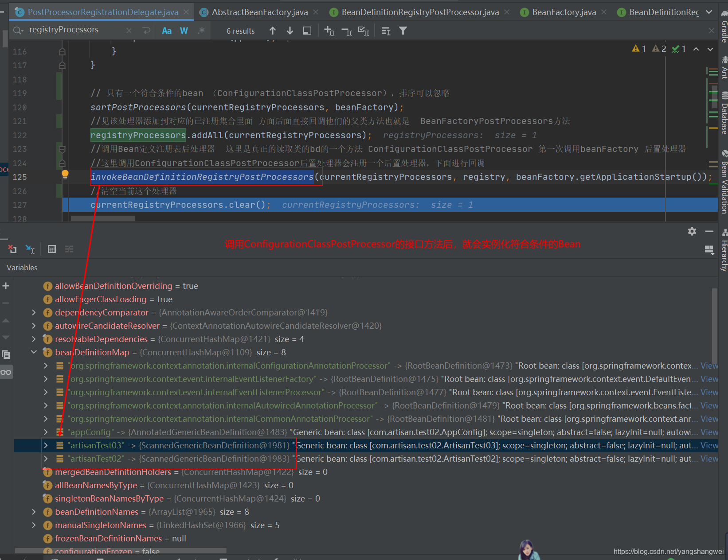
Task: Click the filter search results funnel icon
Action: [403, 31]
